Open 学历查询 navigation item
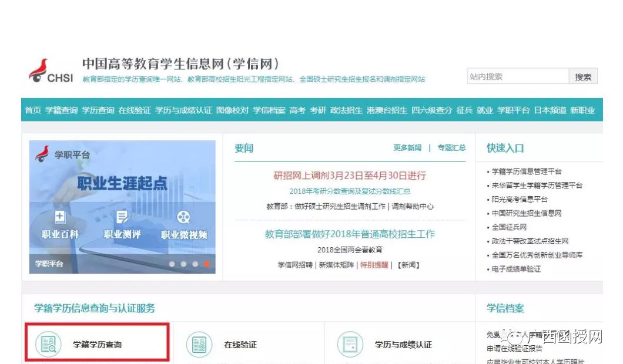The image size is (623, 364). click(98, 110)
